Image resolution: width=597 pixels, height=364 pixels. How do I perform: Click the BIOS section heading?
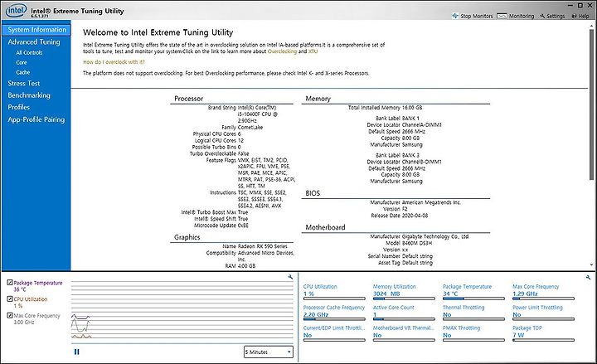pyautogui.click(x=313, y=193)
